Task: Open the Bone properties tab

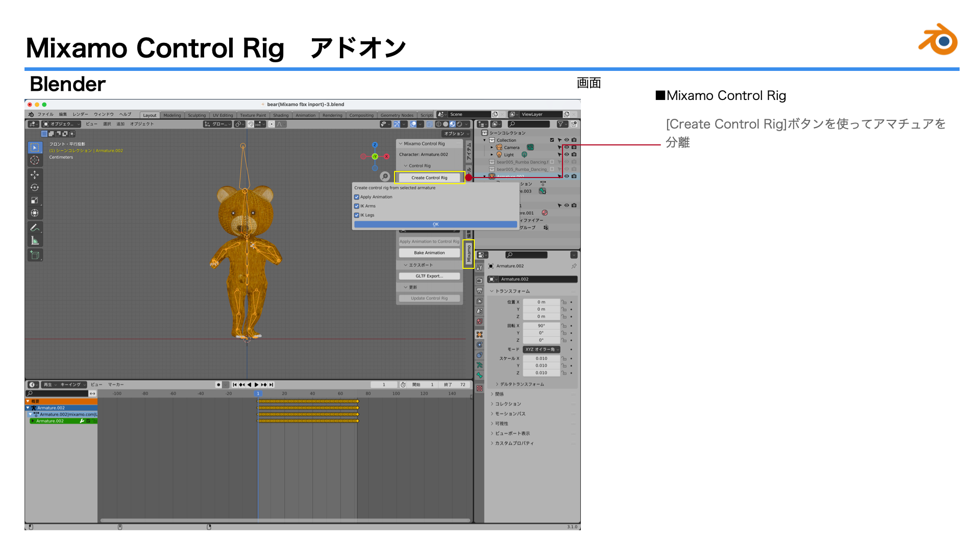Action: [480, 375]
